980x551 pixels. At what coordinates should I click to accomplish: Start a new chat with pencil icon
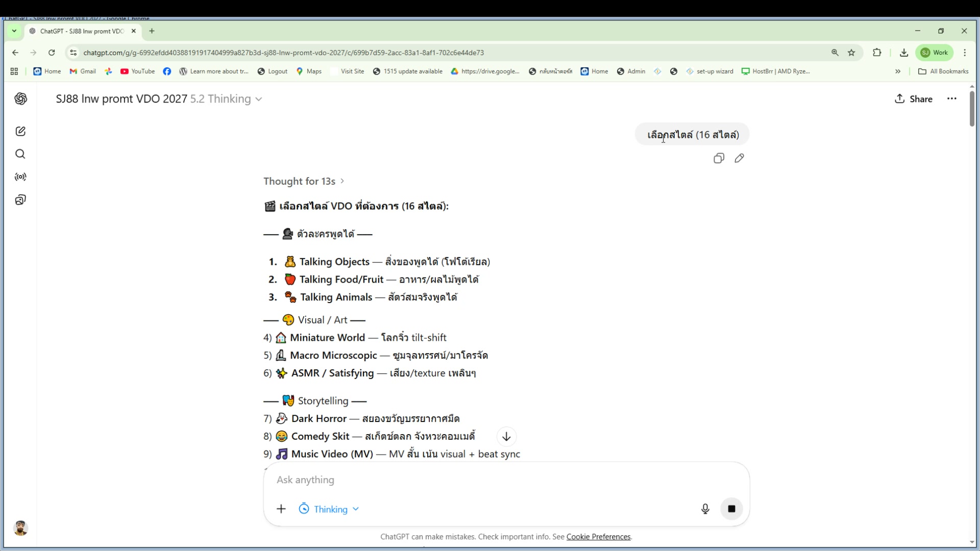click(20, 131)
